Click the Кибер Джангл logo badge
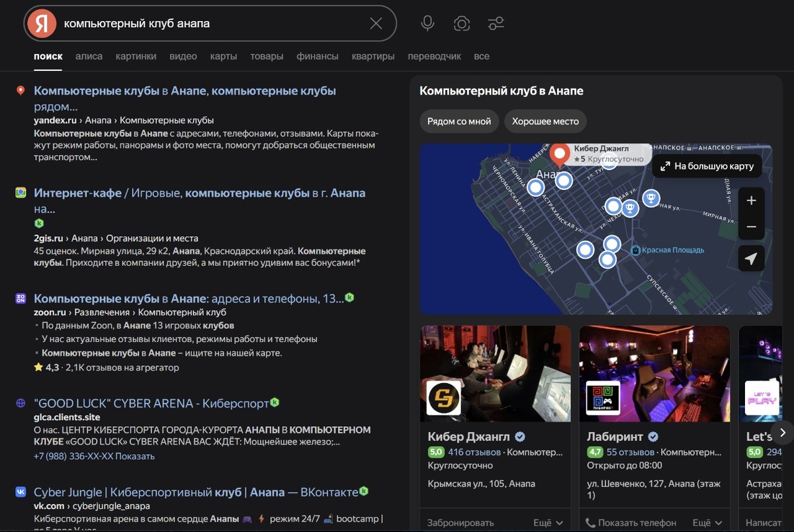 coord(443,398)
